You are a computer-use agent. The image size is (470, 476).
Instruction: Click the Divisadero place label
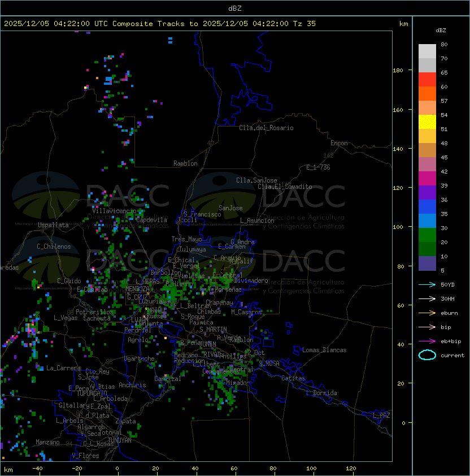click(x=251, y=280)
